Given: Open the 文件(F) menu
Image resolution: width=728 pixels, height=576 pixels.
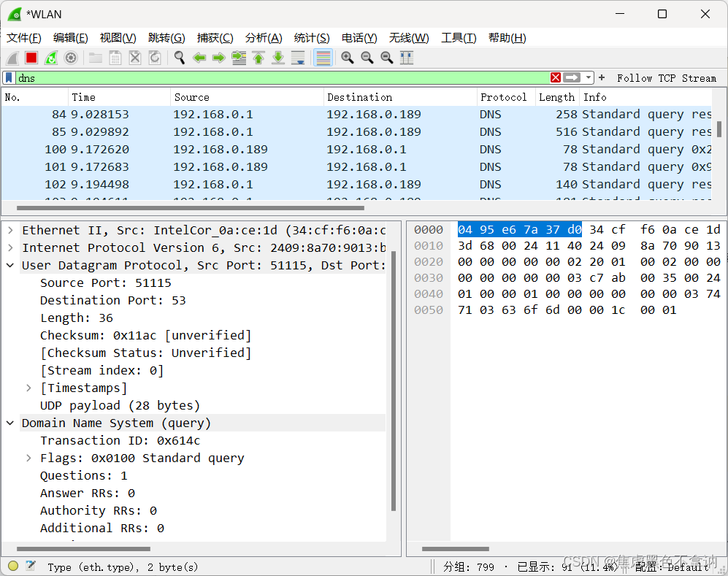Looking at the screenshot, I should pyautogui.click(x=23, y=38).
